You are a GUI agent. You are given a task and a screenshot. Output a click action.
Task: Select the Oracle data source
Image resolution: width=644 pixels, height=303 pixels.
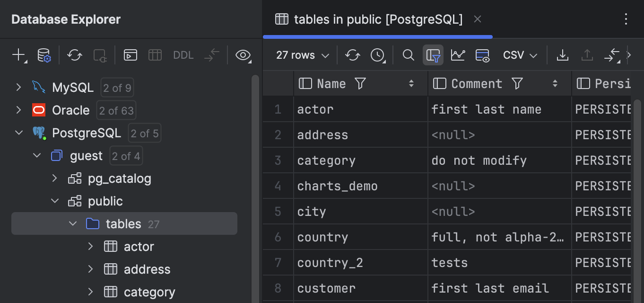pyautogui.click(x=70, y=110)
